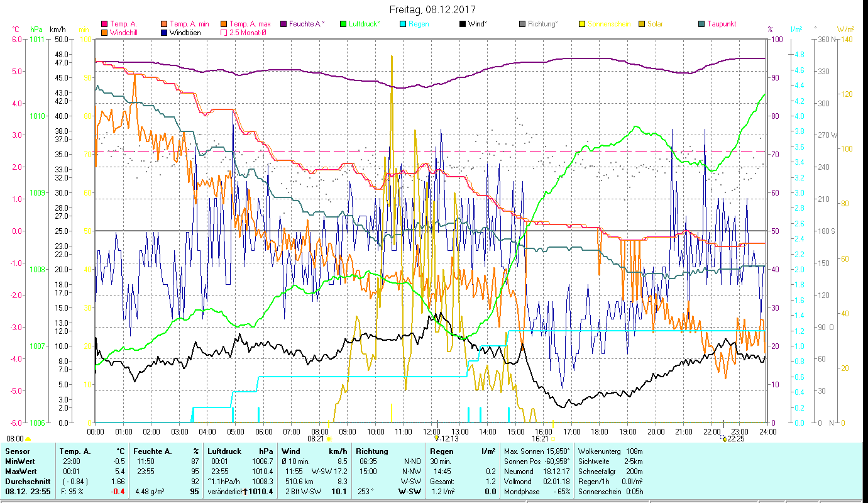The image size is (868, 503).
Task: Click the °C axis unit label
Action: coord(16,30)
